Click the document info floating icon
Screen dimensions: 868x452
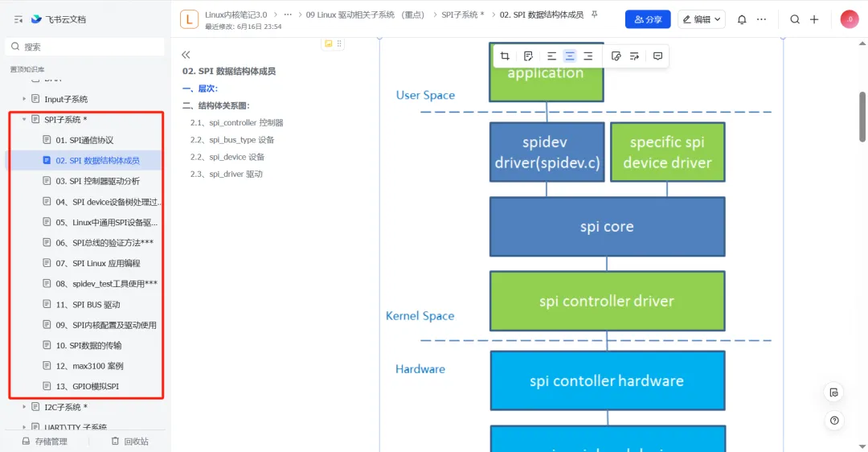point(833,392)
